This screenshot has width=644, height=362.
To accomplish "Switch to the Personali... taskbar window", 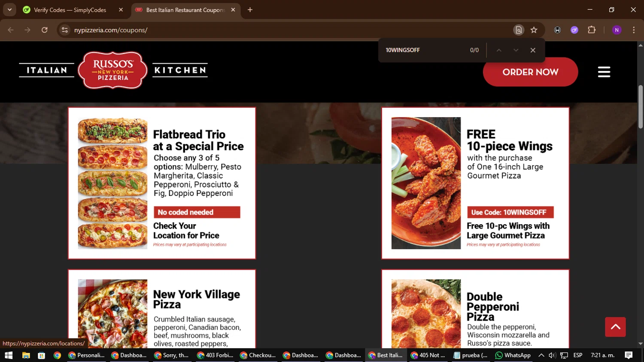I will coord(86,355).
